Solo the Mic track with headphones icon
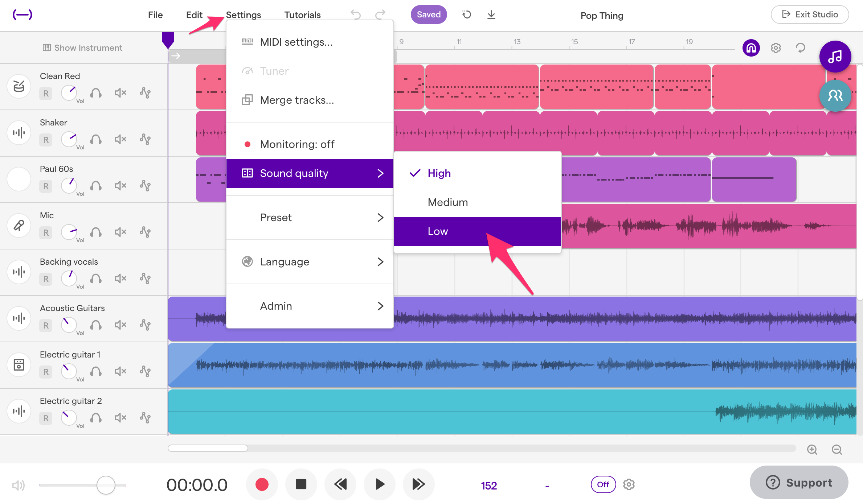863x504 pixels. coord(96,232)
